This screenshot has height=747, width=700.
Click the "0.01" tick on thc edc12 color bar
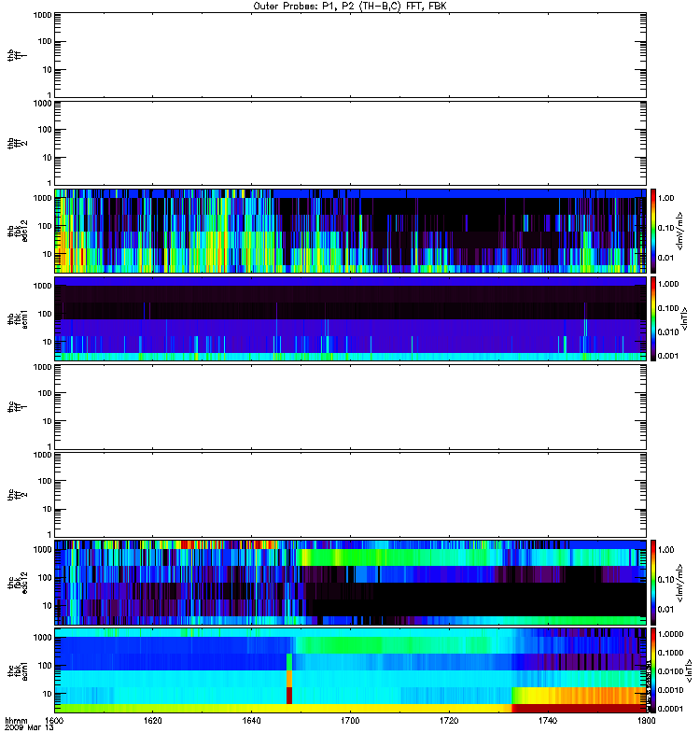click(665, 610)
